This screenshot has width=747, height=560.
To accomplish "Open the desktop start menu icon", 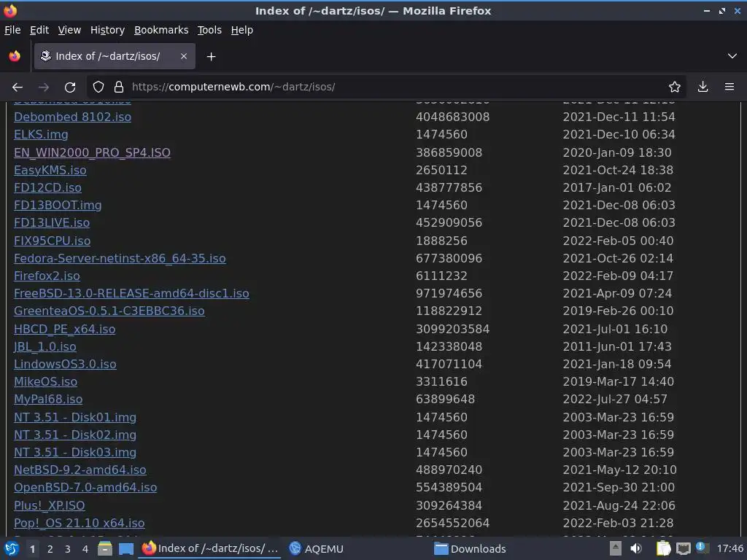I will tap(12, 549).
